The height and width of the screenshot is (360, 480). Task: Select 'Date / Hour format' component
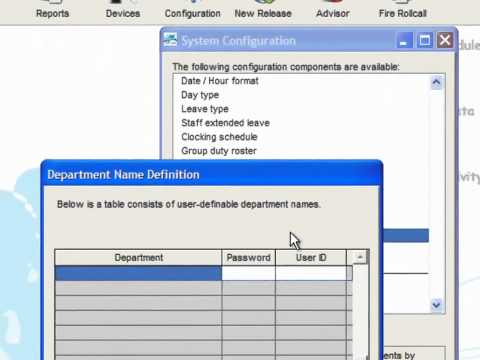[220, 81]
